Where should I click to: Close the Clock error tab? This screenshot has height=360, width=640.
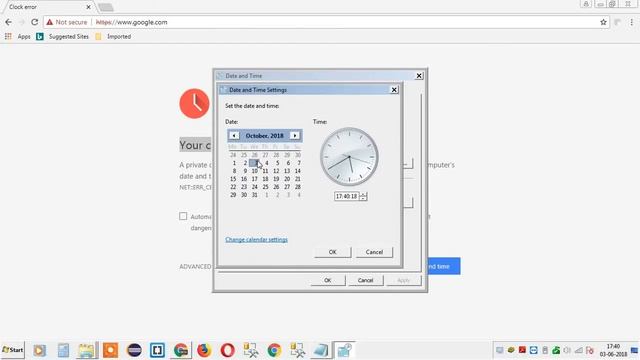click(88, 7)
